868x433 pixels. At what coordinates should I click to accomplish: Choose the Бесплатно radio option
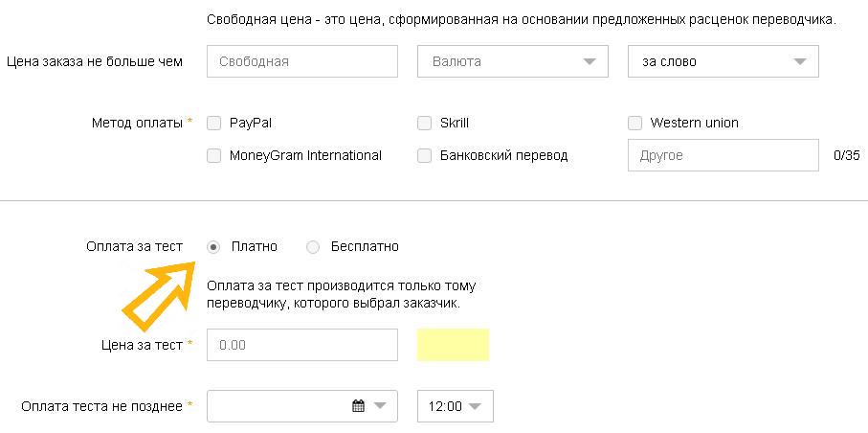[313, 246]
